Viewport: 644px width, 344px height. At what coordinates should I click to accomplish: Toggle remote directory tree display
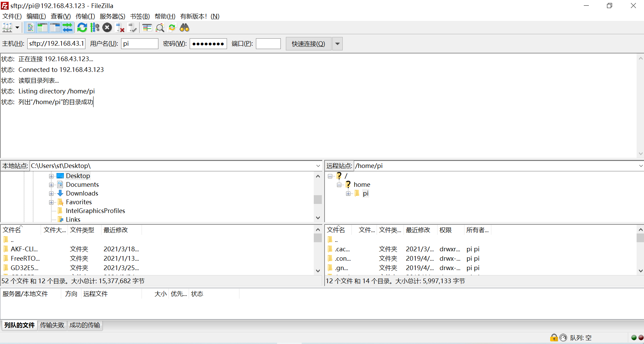coord(55,28)
